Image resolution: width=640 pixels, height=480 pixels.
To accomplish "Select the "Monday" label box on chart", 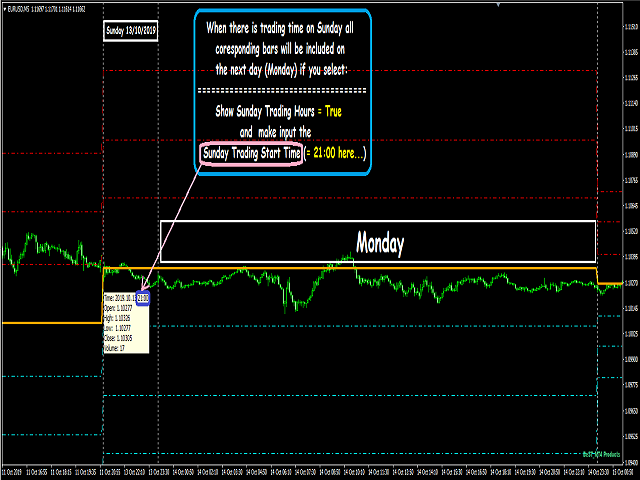I will click(378, 242).
